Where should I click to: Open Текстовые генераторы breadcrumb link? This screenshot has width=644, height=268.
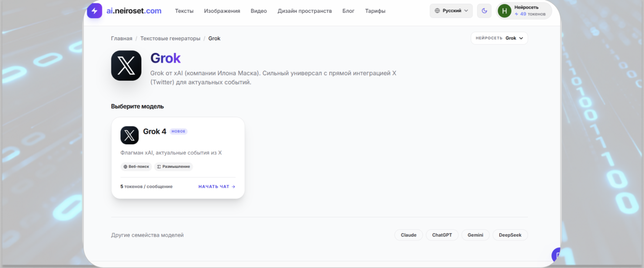170,38
